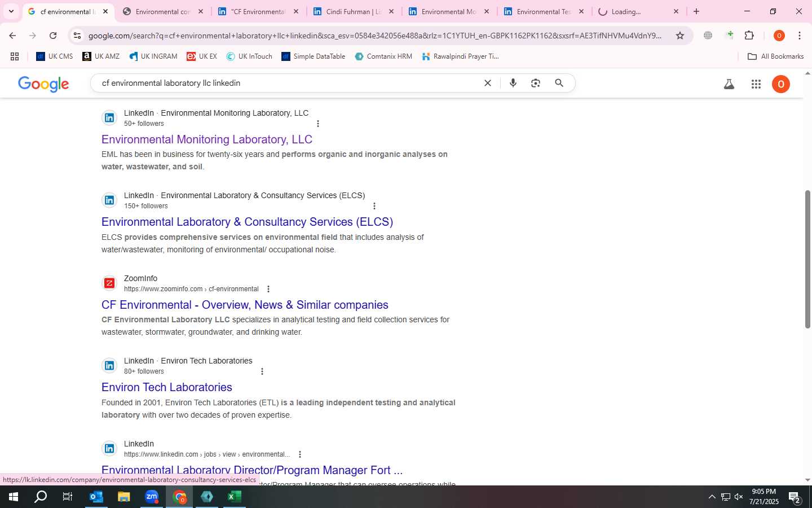Open Windows taskbar search
This screenshot has width=812, height=508.
(x=41, y=497)
